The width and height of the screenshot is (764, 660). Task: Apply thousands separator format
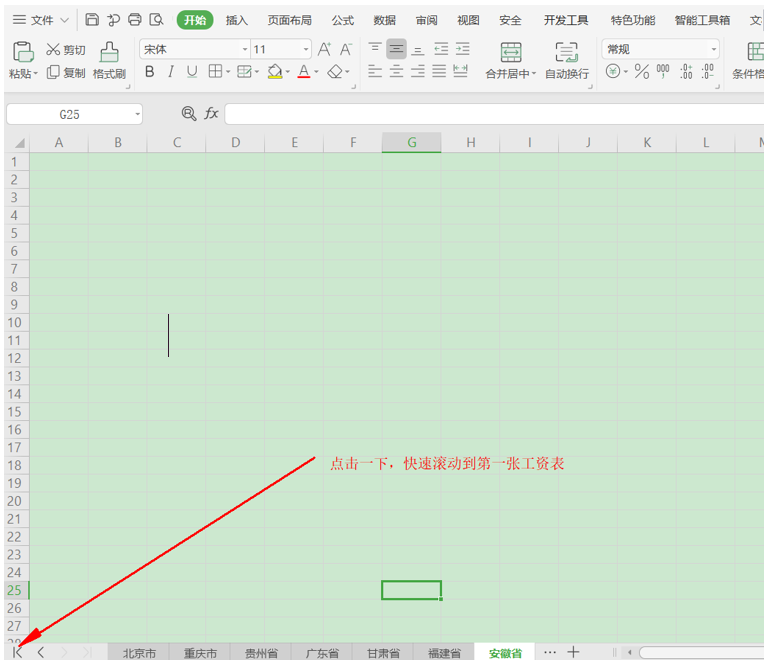tap(663, 72)
